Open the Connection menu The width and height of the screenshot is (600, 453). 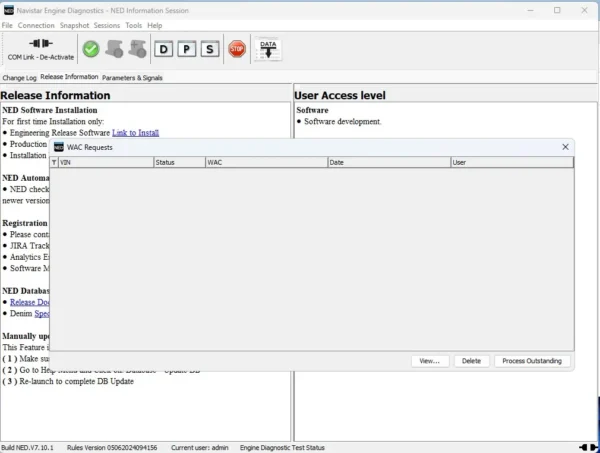(36, 25)
